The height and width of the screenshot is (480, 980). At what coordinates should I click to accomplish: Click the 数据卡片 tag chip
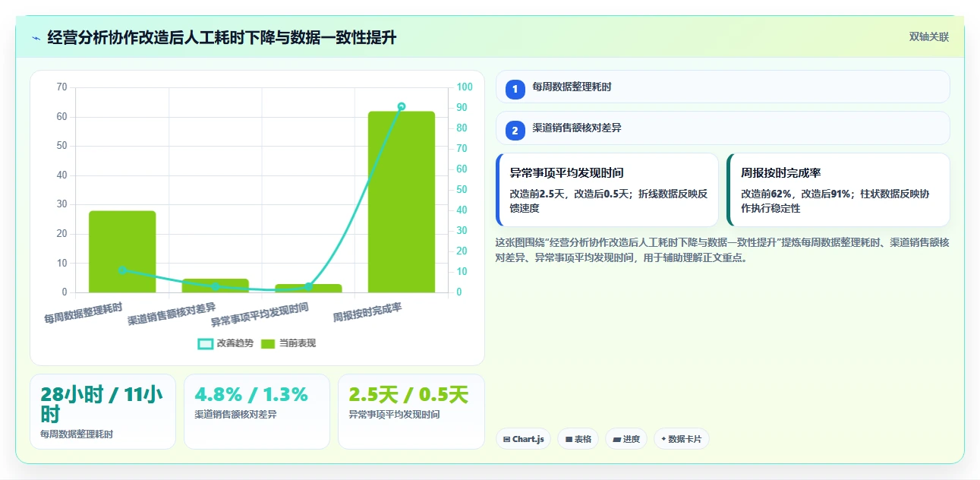(x=681, y=439)
